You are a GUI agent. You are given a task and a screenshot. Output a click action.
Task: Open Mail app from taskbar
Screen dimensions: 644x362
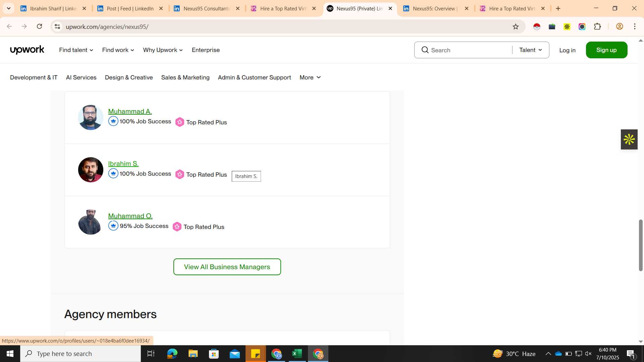(x=235, y=354)
